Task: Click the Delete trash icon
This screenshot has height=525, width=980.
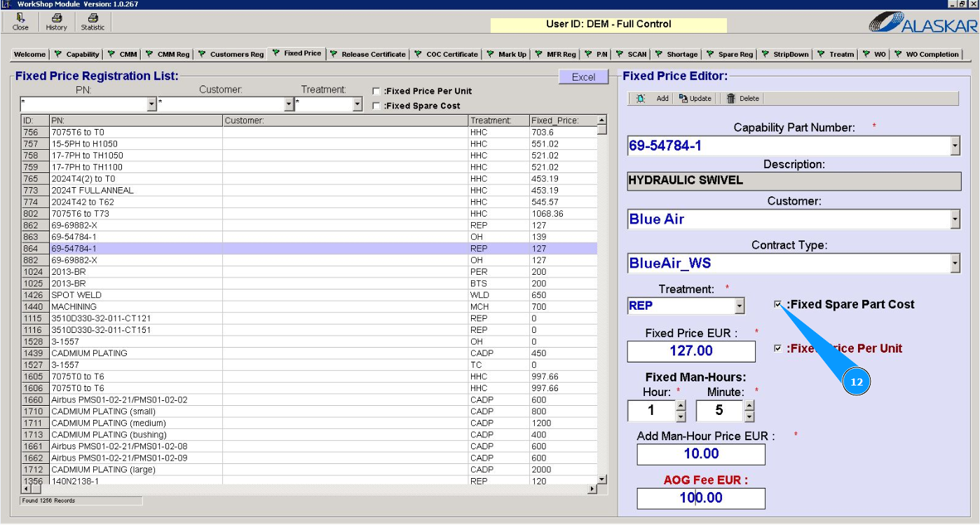Action: [731, 99]
